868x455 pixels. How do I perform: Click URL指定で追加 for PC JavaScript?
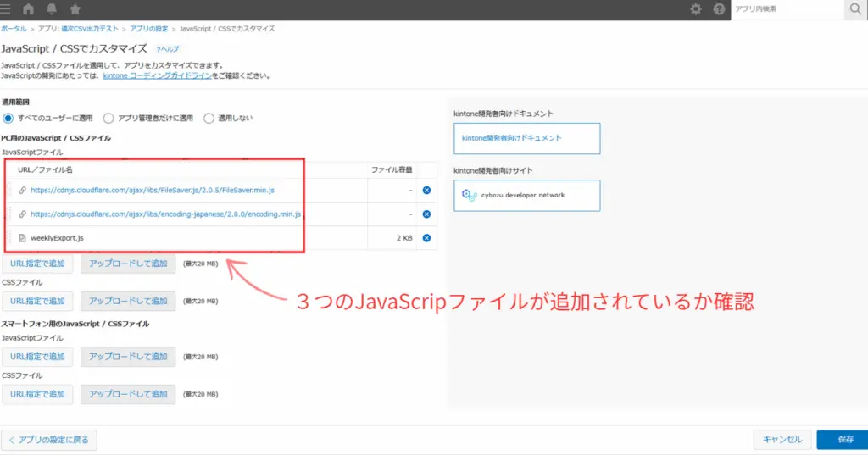tap(37, 264)
